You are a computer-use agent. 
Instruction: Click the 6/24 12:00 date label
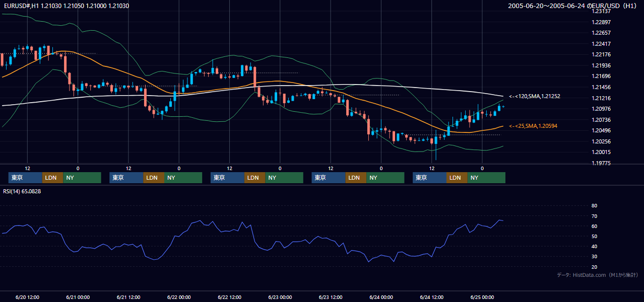(x=432, y=297)
